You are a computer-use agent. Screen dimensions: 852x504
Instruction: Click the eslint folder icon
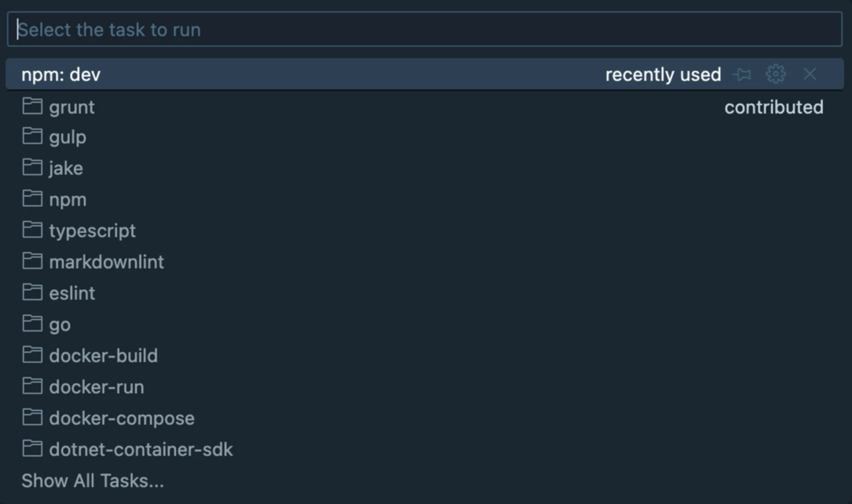click(32, 292)
